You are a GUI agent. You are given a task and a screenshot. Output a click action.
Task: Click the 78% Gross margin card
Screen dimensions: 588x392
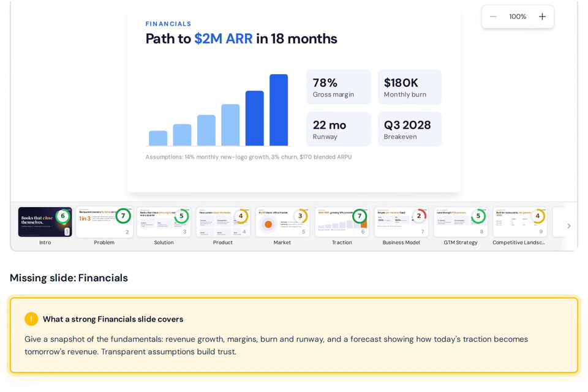pyautogui.click(x=339, y=87)
